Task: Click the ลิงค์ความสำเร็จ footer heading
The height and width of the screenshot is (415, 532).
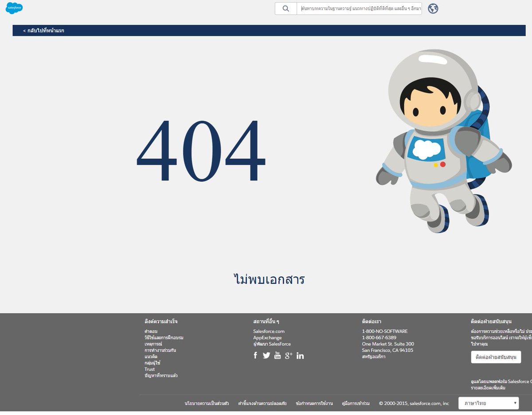Action: [161, 321]
